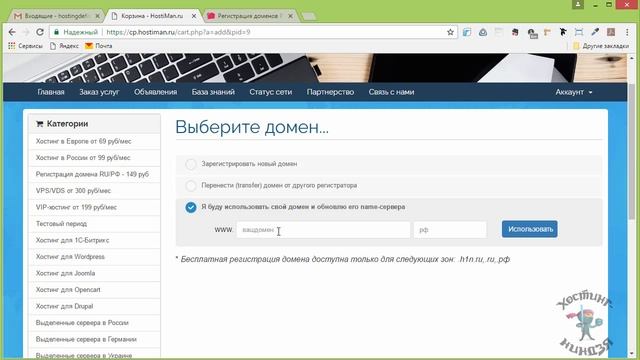Expand the Аккаунт dropdown menu

573,92
